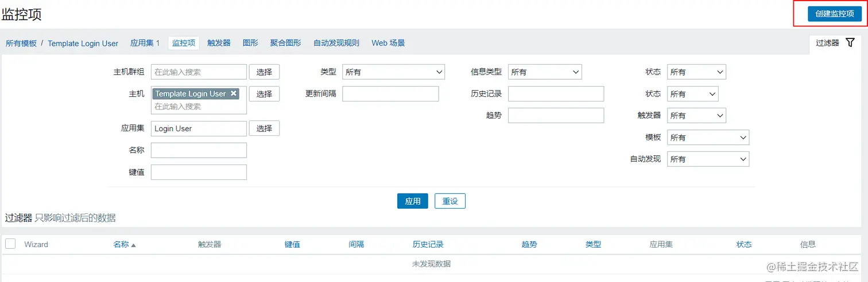This screenshot has height=282, width=868.
Task: Open the 模板 dropdown
Action: (x=708, y=137)
